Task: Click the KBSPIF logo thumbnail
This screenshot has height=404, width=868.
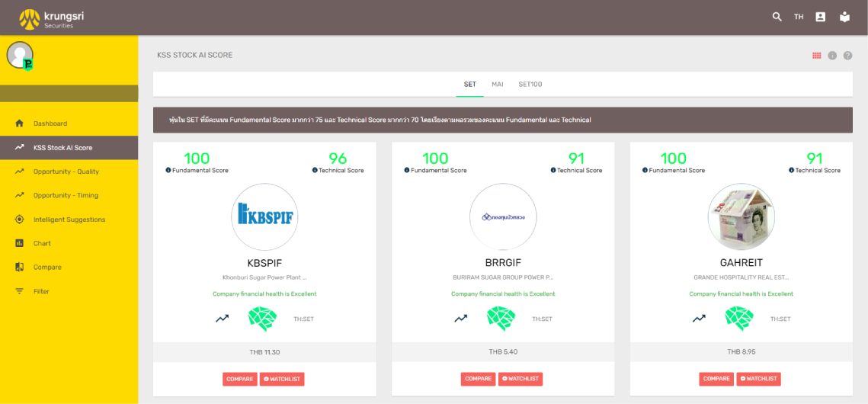Action: (x=264, y=217)
